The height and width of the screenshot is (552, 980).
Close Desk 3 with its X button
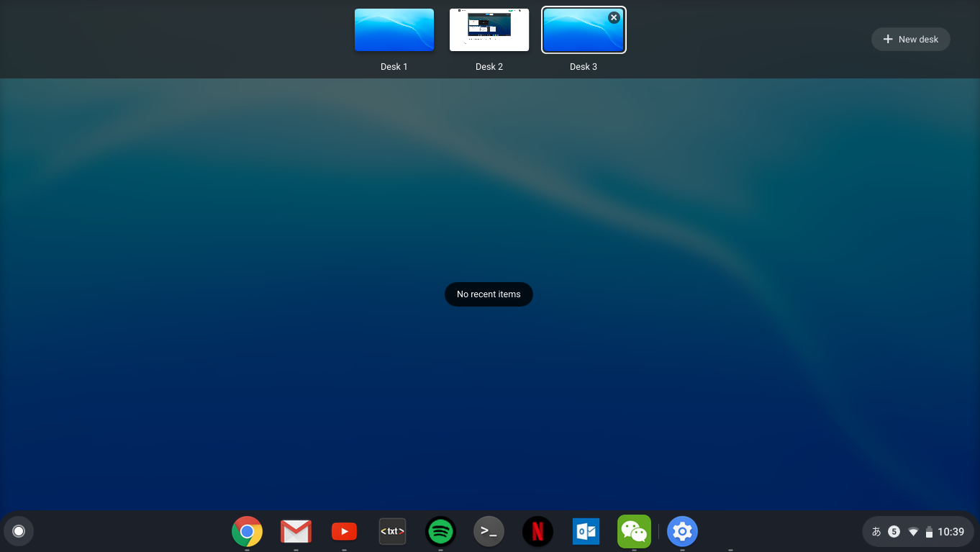coord(614,18)
